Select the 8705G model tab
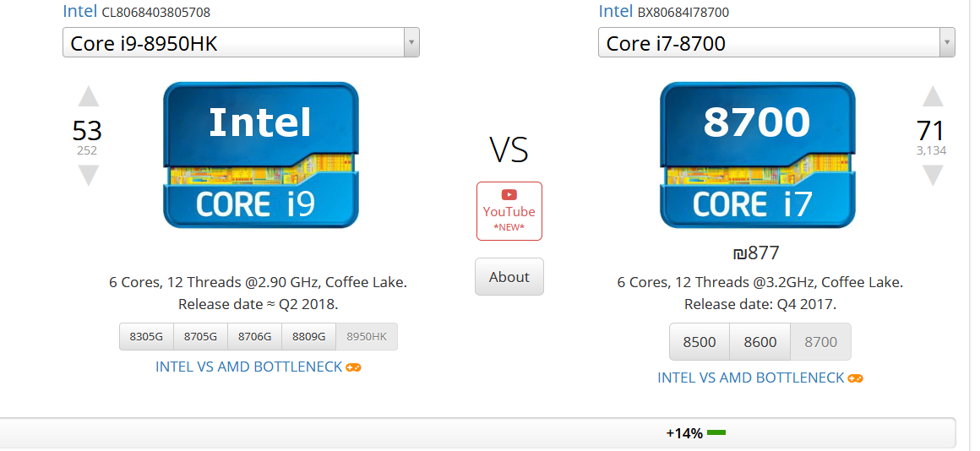The height and width of the screenshot is (451, 980). click(200, 337)
